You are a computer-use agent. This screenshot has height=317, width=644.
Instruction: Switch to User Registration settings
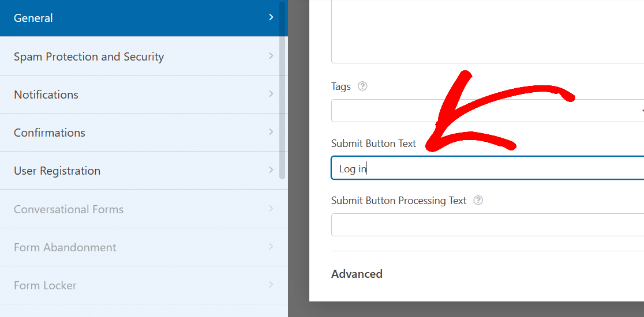(x=57, y=171)
